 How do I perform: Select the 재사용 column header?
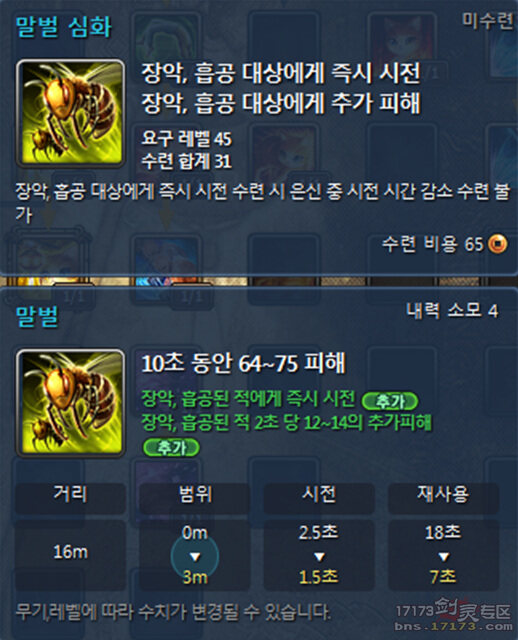pos(443,494)
